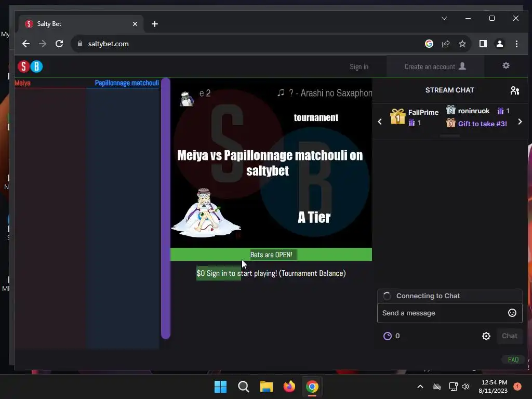Show hidden system tray icons
This screenshot has width=532, height=399.
pyautogui.click(x=420, y=387)
